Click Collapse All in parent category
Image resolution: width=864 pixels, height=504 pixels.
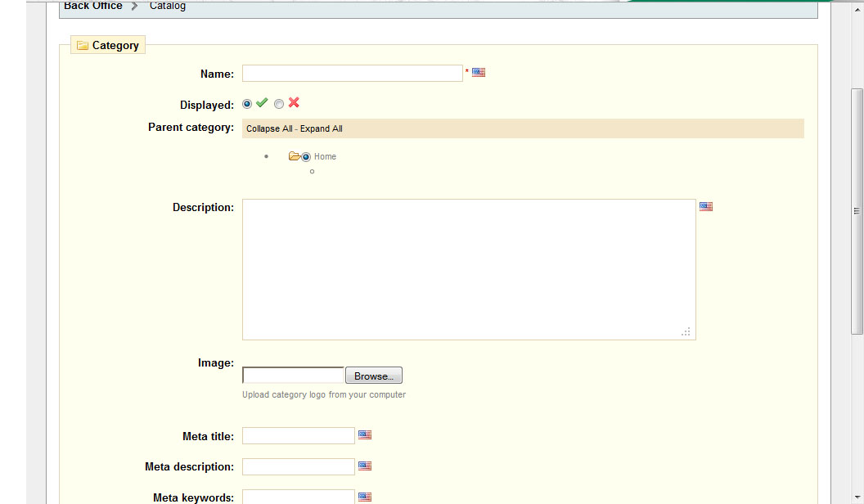point(269,128)
